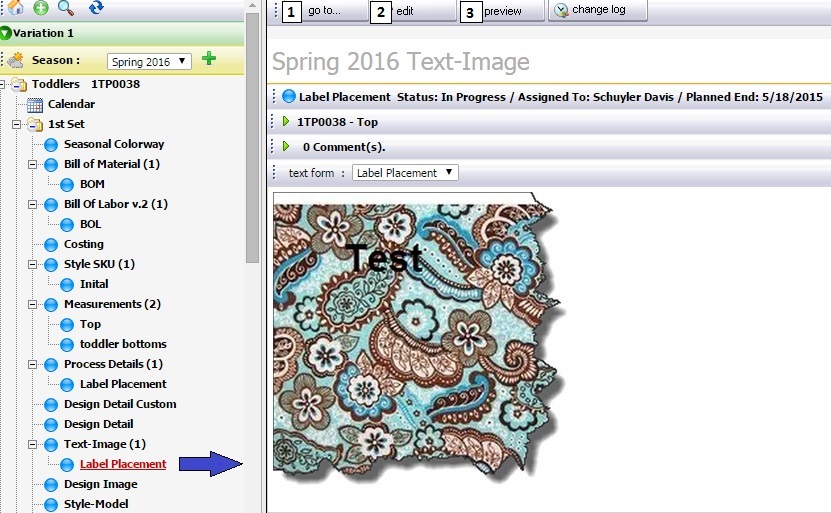The height and width of the screenshot is (513, 831).
Task: Open the Top measurement page
Action: (x=90, y=324)
